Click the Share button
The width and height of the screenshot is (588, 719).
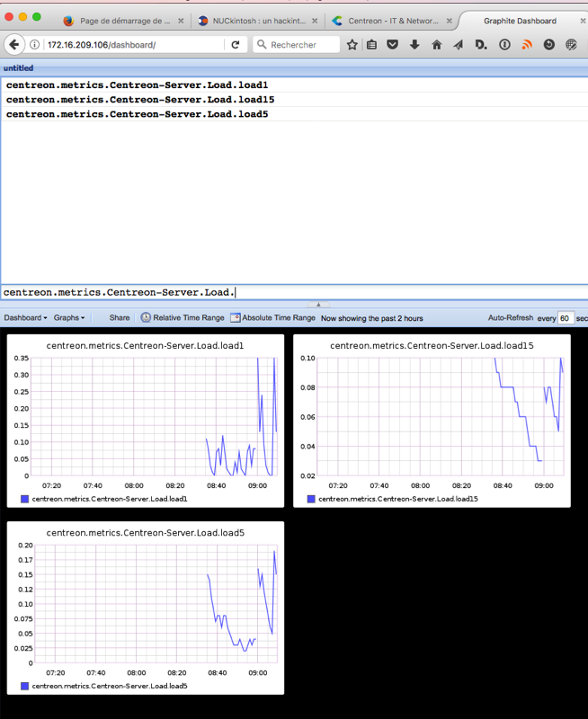(120, 318)
